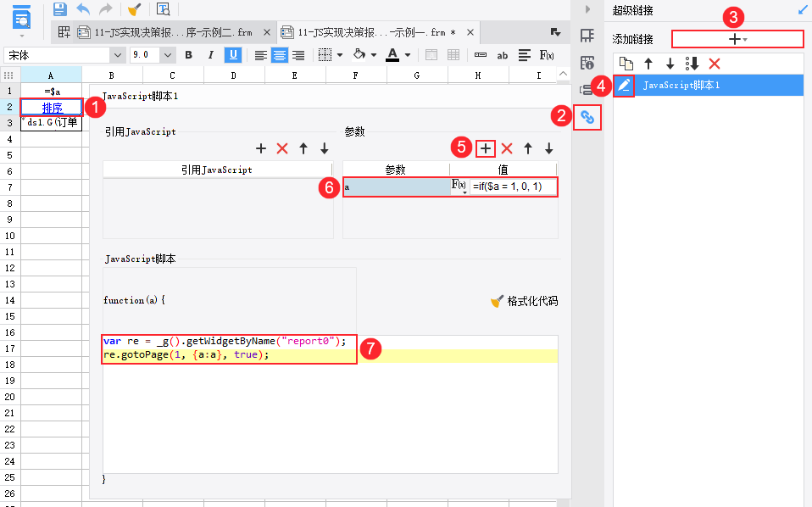Click 格式化代码 to format the code
Screen dimensions: 812x507
point(525,301)
